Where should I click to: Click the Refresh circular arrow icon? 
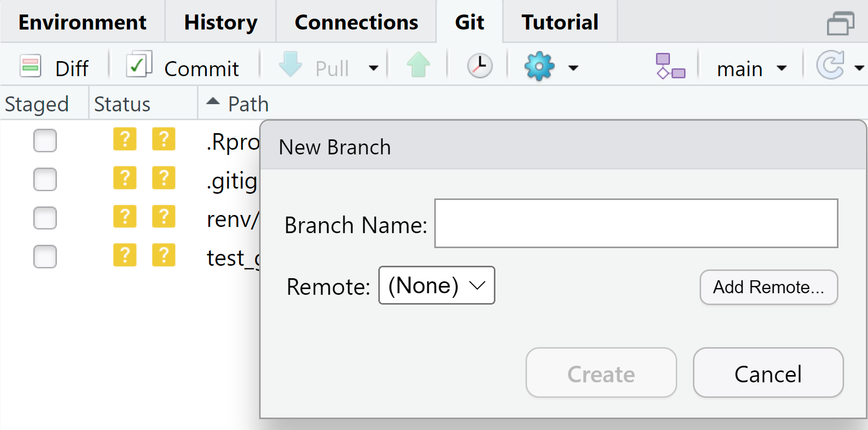tap(830, 65)
